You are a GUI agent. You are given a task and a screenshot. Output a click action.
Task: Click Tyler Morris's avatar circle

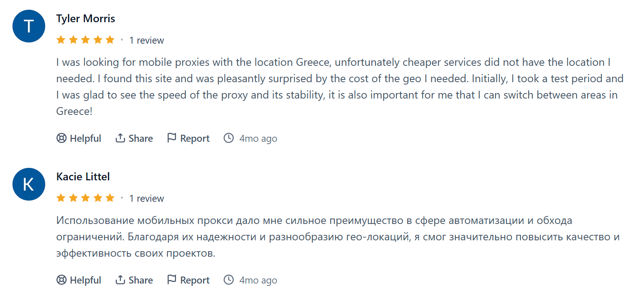(x=29, y=26)
